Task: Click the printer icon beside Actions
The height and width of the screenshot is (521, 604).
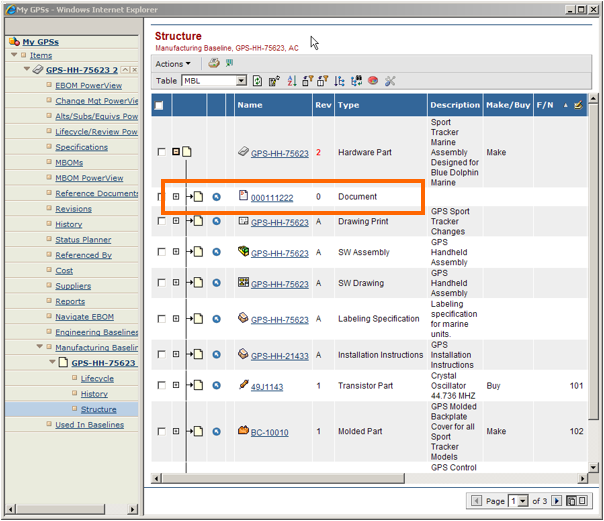Action: tap(213, 64)
